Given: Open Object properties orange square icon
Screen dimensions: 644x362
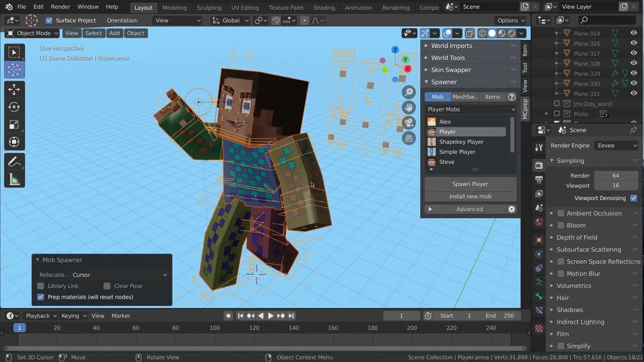Looking at the screenshot, I should [x=539, y=240].
